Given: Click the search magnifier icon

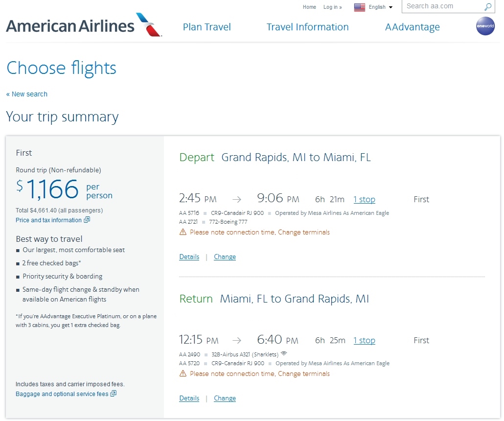Looking at the screenshot, I should pos(488,7).
